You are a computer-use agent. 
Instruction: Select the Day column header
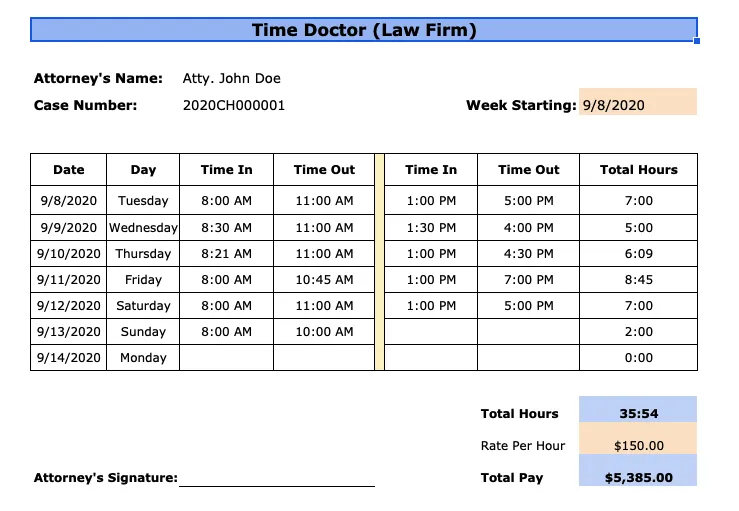coord(143,170)
